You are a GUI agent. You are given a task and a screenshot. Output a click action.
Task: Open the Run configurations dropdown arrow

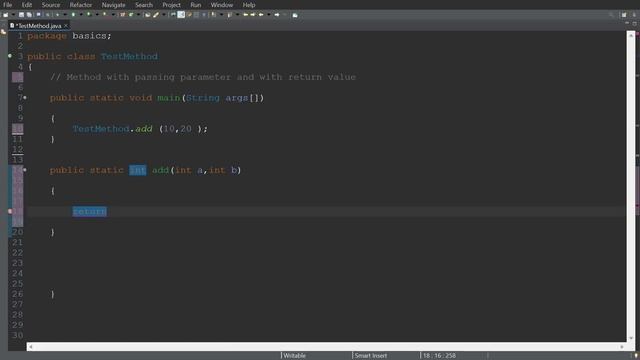coord(81,15)
